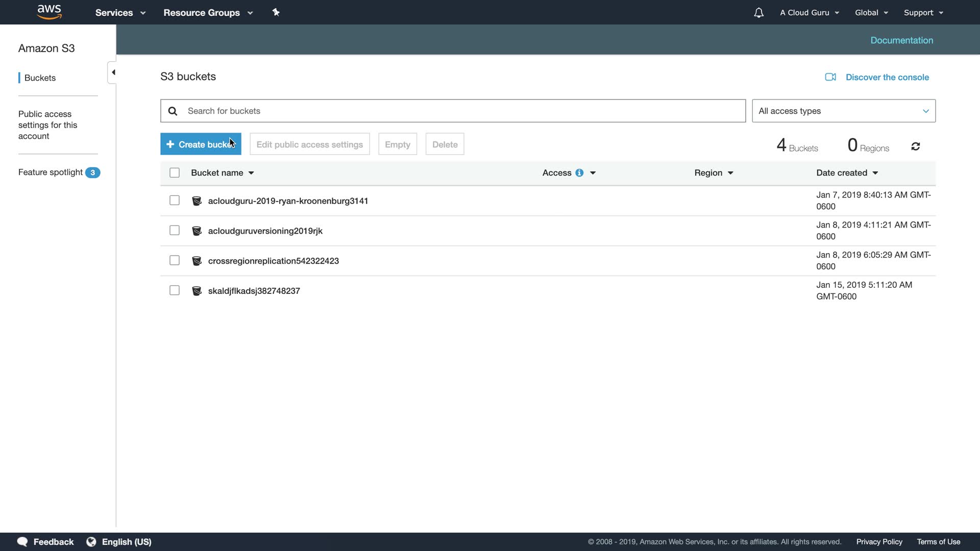Open the Global region dropdown
Screen dimensions: 980x551
(x=871, y=13)
